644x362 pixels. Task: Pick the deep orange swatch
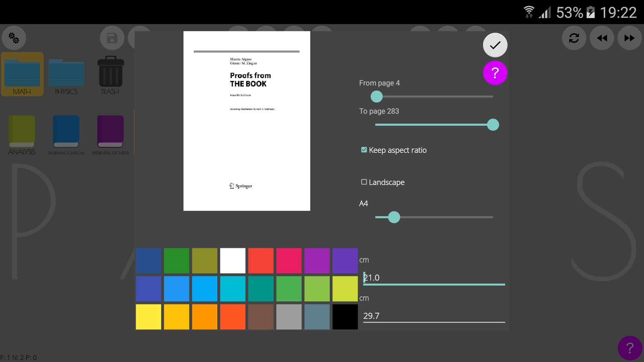click(x=233, y=317)
